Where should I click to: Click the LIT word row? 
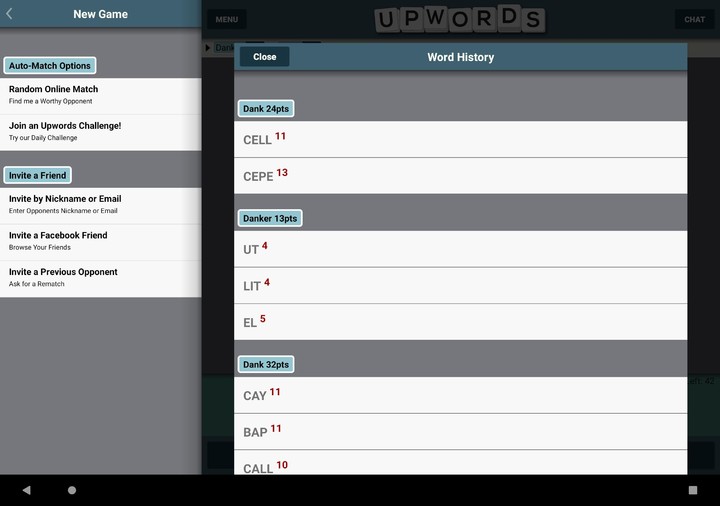click(x=460, y=285)
